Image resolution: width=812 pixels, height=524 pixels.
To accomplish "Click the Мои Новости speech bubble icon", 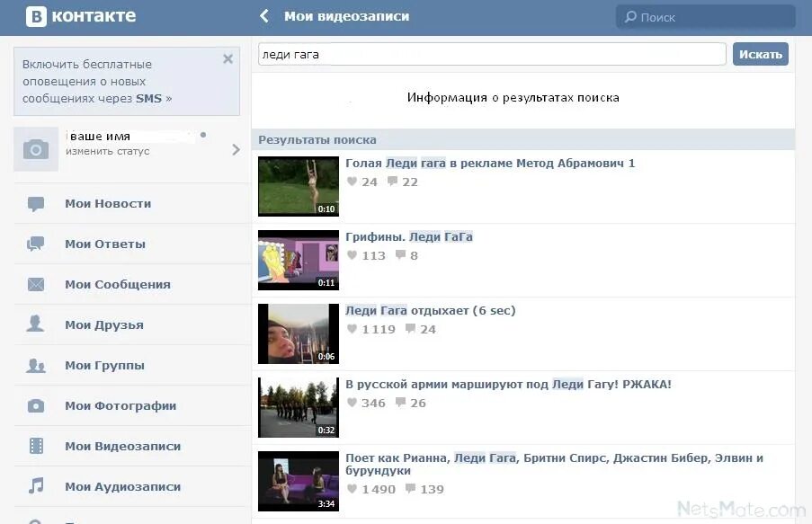I will pyautogui.click(x=36, y=204).
